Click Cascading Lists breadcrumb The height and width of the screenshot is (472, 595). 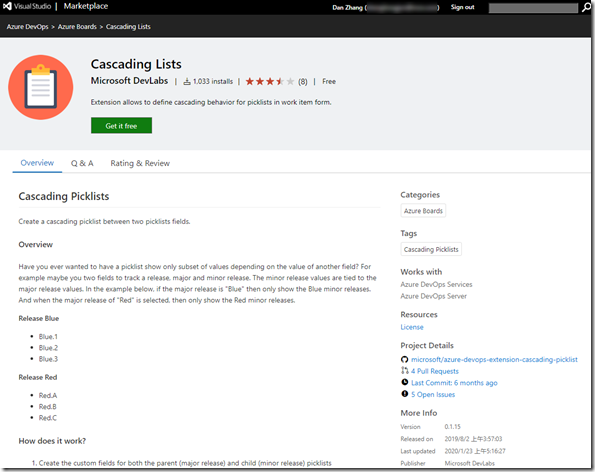click(x=128, y=27)
